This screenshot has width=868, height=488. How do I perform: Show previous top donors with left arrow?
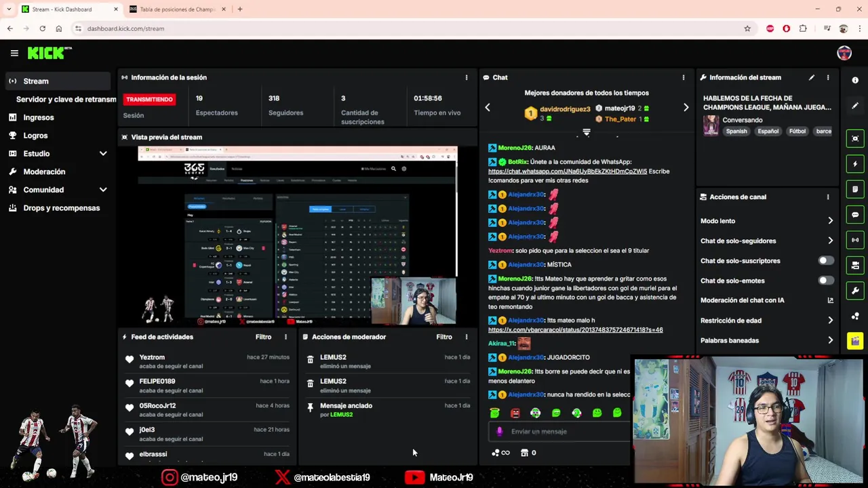pyautogui.click(x=487, y=107)
